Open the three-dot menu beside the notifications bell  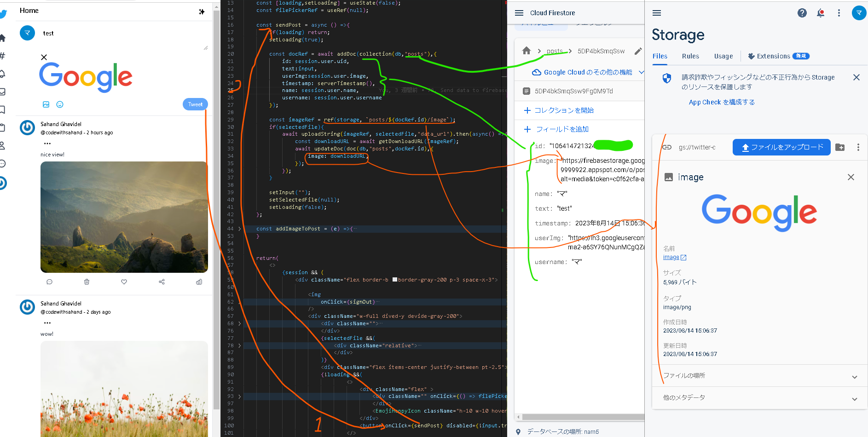click(x=839, y=13)
